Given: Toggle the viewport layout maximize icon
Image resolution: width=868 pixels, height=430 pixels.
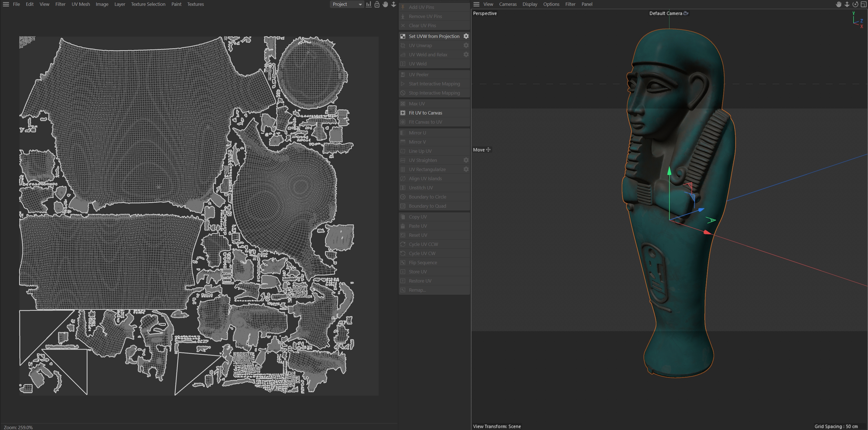Looking at the screenshot, I should pyautogui.click(x=863, y=4).
